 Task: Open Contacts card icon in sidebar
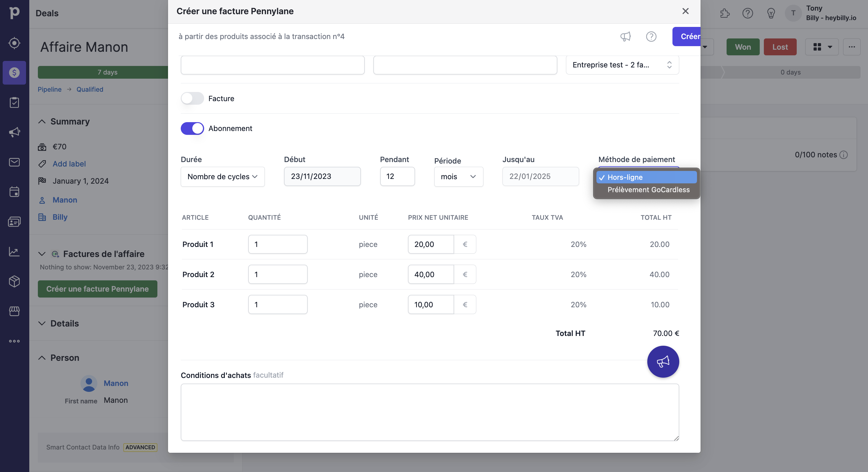[14, 222]
